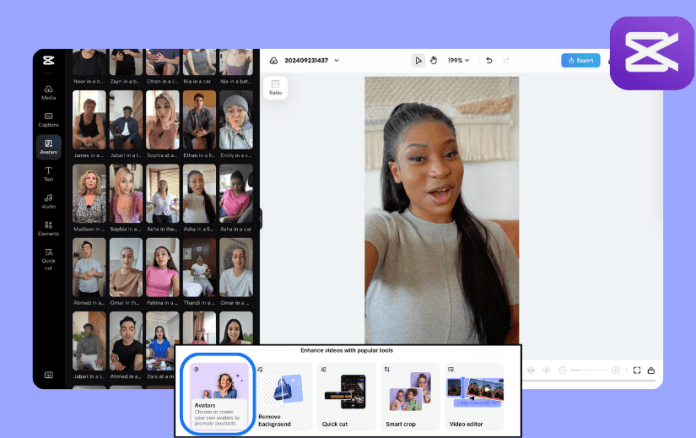Select the hand pan tool
Image resolution: width=696 pixels, height=438 pixels.
click(x=434, y=60)
